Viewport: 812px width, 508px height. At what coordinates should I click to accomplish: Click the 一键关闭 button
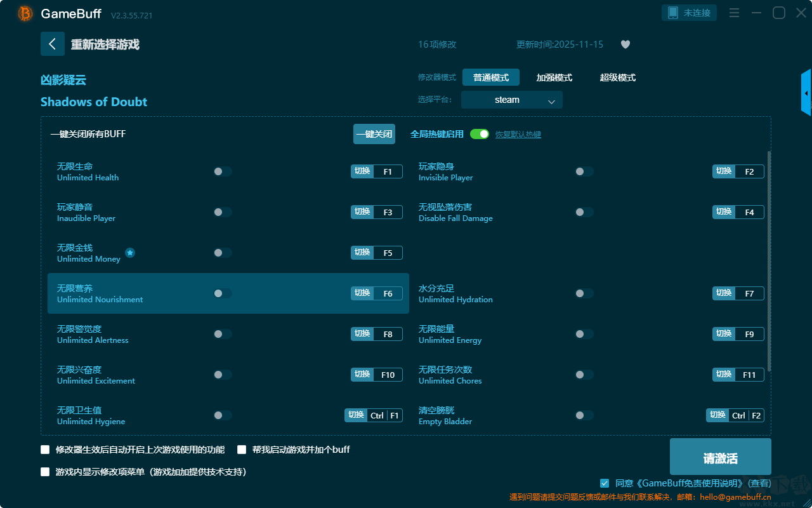374,134
